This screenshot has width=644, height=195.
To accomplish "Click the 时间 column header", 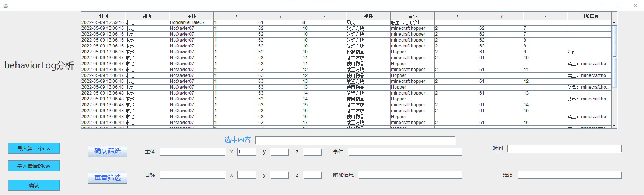I will click(x=103, y=16).
